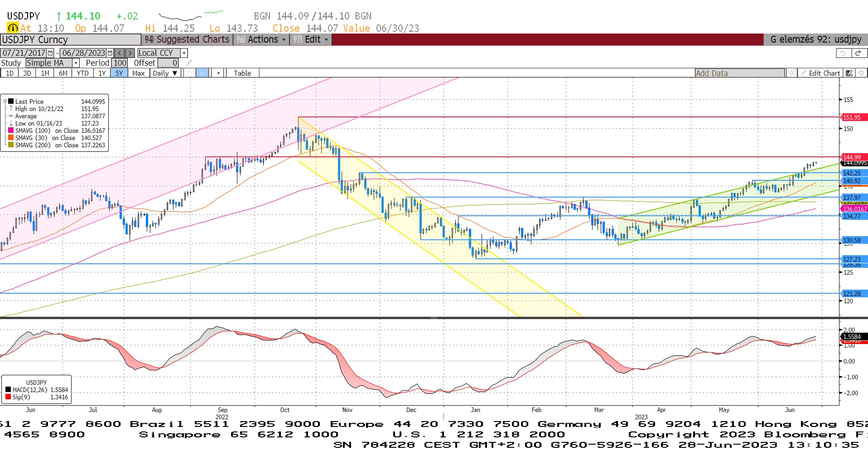Click the intraday sparkline mini chart
868x470 pixels.
(191, 16)
